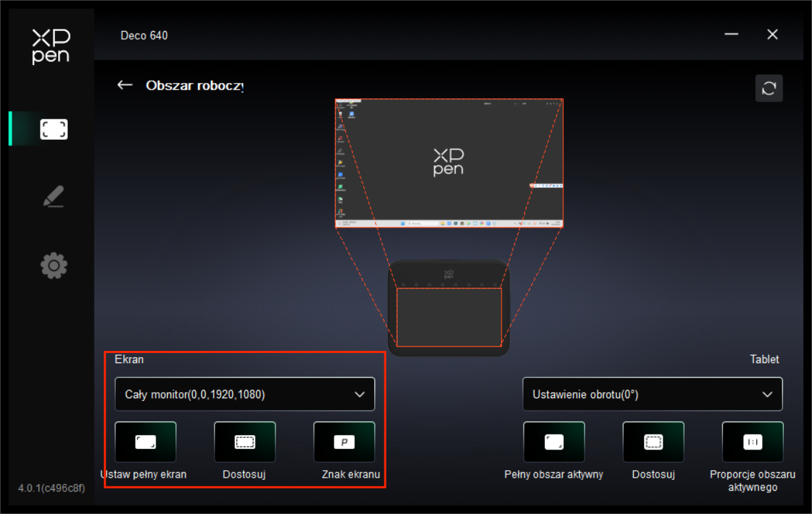
Task: Click the XP-Pen logo in sidebar
Action: [x=51, y=47]
